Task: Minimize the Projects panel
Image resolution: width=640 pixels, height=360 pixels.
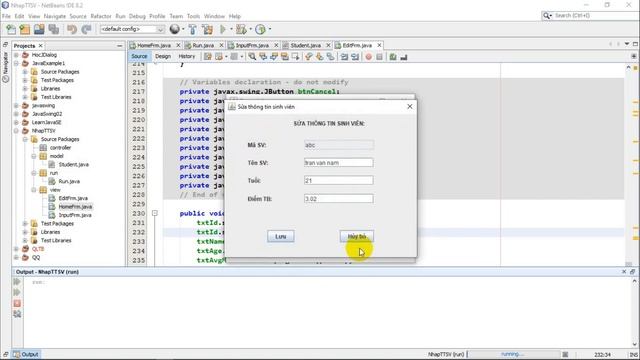Action: 120,46
